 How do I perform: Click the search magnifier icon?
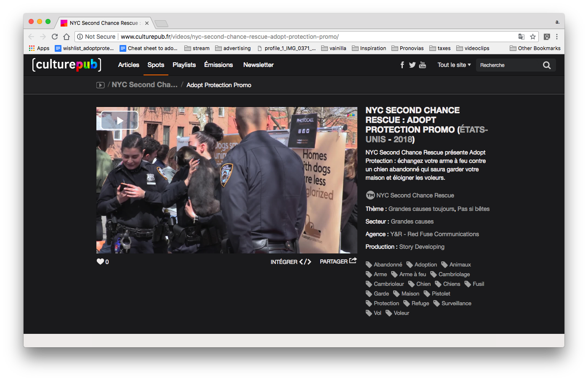(547, 65)
